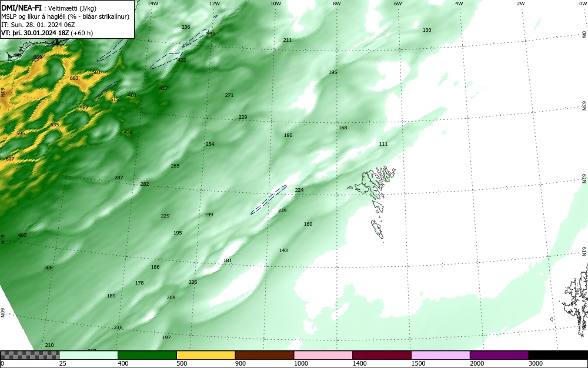
Task: Click the legend scale value '900'
Action: [240, 363]
